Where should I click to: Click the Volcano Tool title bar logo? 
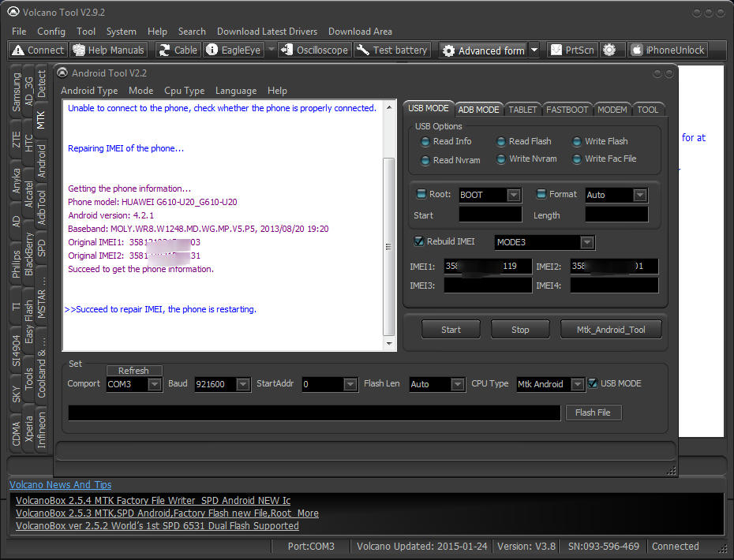(13, 12)
